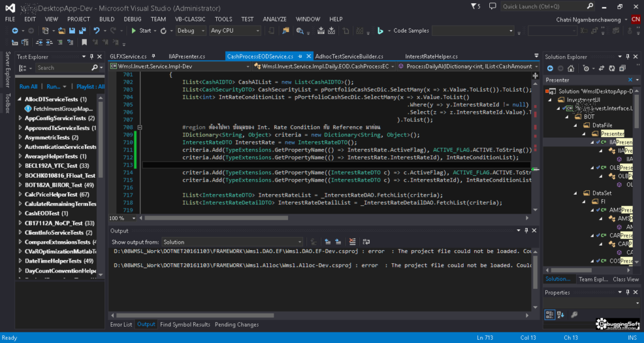The width and height of the screenshot is (644, 343).
Task: Click the Save All icon
Action: pos(82,31)
